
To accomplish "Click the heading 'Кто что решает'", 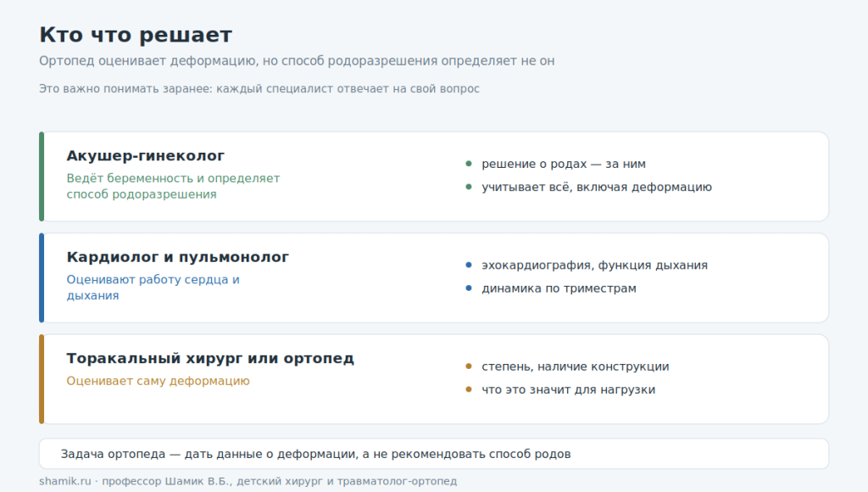I will click(x=136, y=35).
